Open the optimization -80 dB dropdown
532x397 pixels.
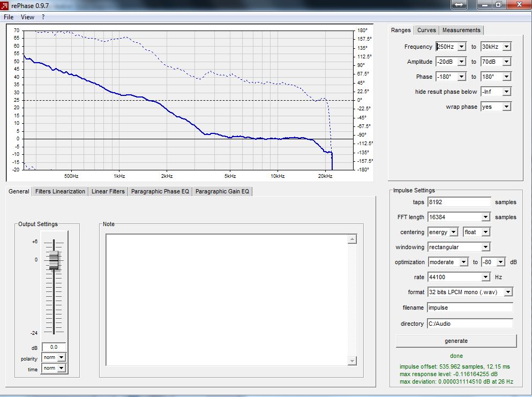pyautogui.click(x=501, y=262)
